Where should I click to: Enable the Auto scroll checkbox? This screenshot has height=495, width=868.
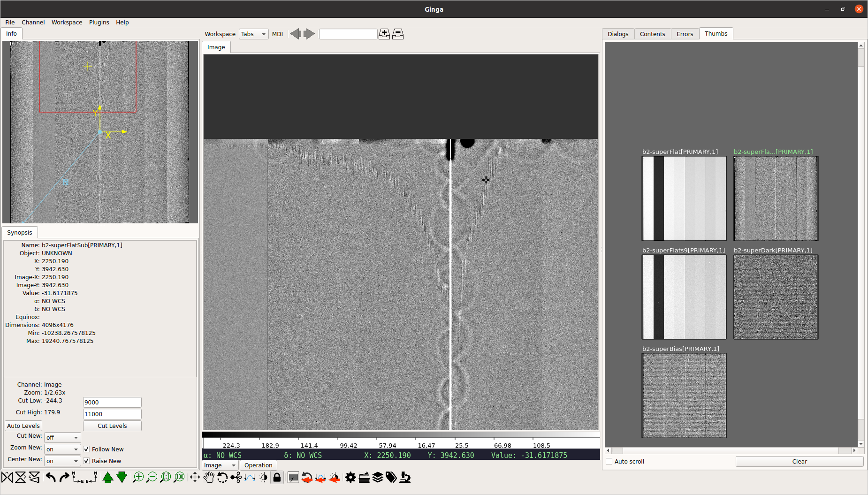609,461
